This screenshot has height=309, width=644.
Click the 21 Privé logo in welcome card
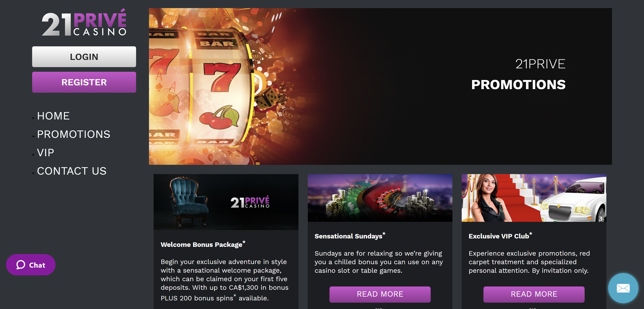(x=250, y=202)
